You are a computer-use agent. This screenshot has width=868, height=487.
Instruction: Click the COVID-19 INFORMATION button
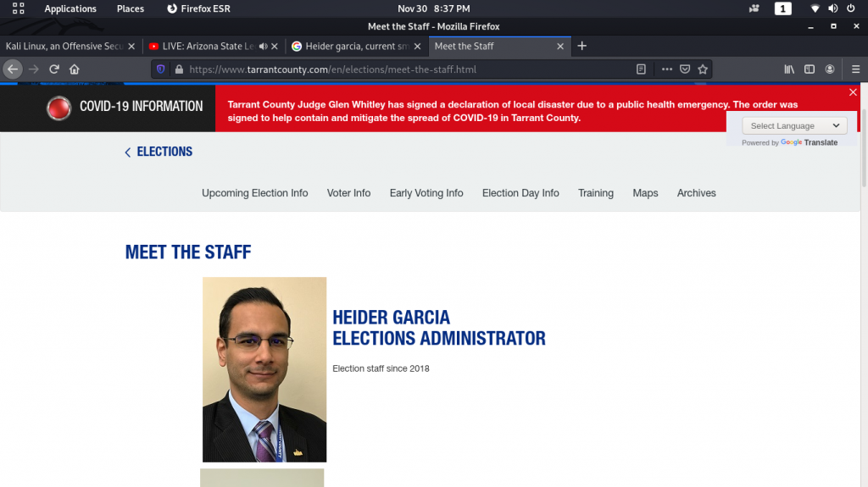pyautogui.click(x=125, y=107)
